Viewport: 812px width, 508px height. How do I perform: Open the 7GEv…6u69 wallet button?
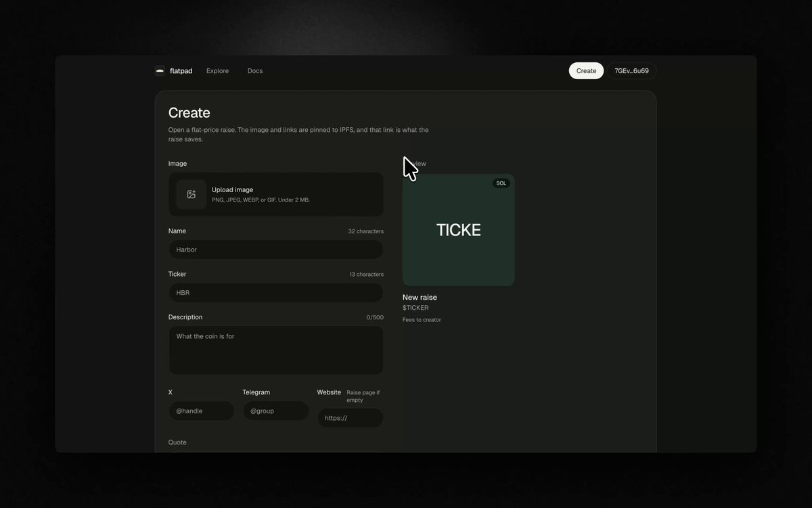631,71
